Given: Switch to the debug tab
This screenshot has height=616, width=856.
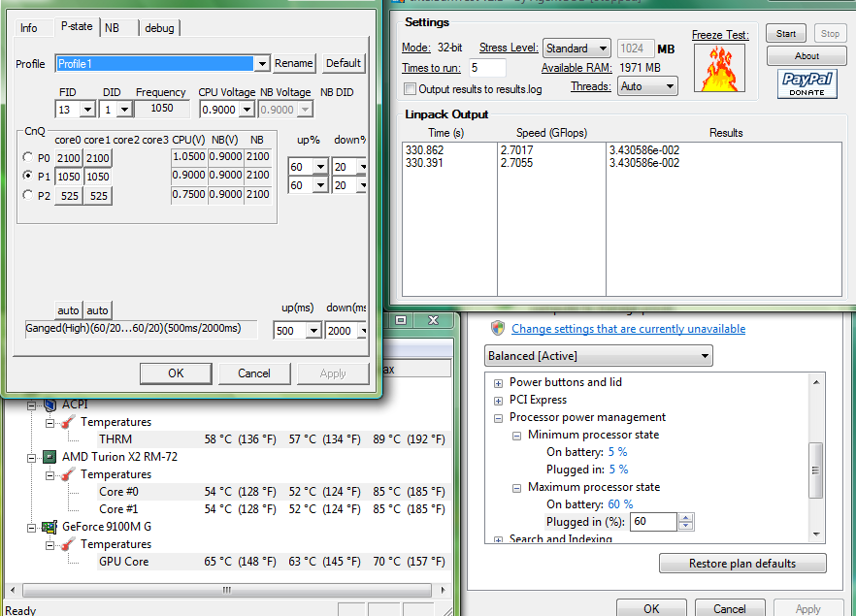Looking at the screenshot, I should pos(159,27).
